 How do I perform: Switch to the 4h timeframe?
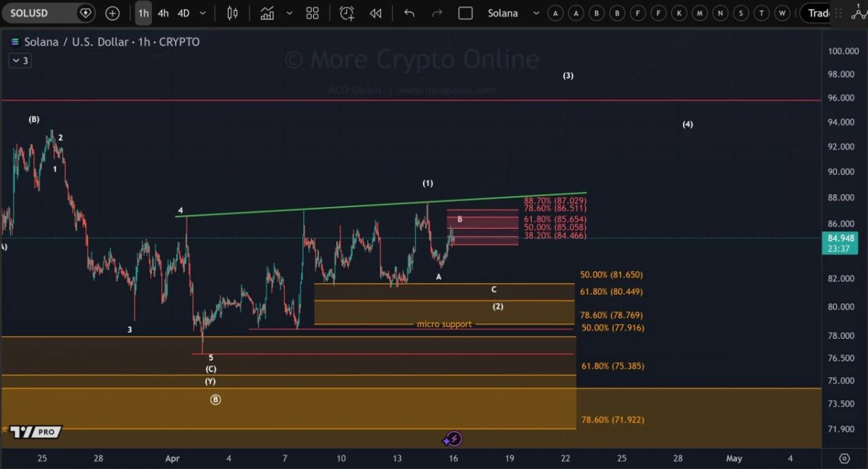point(163,12)
